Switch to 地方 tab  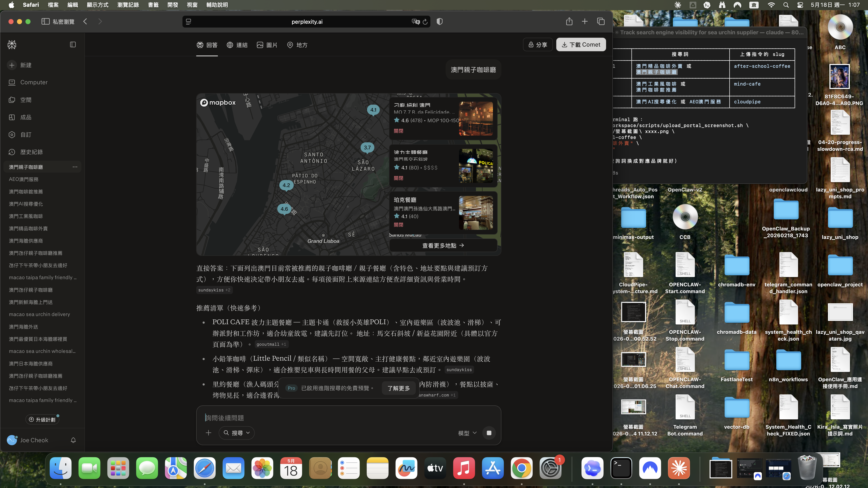pos(297,45)
